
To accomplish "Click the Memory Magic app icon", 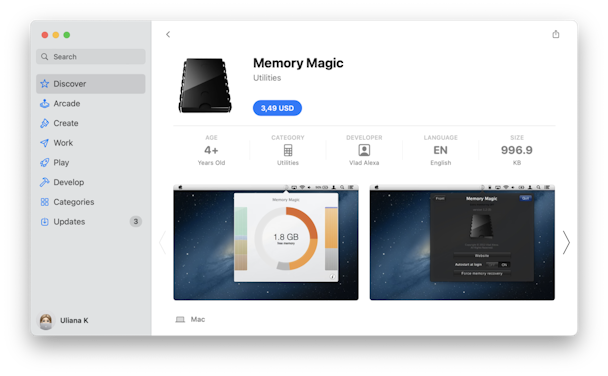I will coord(205,86).
